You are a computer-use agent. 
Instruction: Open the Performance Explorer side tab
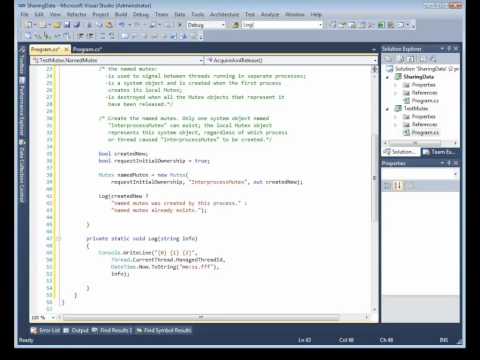pyautogui.click(x=22, y=106)
